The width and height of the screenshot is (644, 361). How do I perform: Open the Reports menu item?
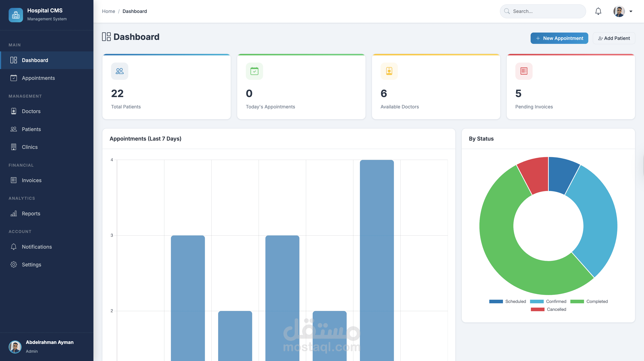tap(47, 213)
